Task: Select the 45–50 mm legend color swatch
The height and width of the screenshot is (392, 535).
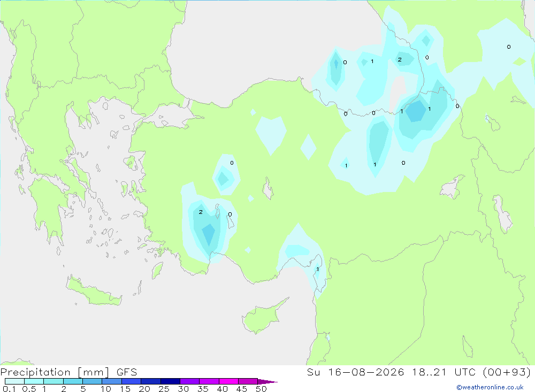Action: tap(248, 381)
